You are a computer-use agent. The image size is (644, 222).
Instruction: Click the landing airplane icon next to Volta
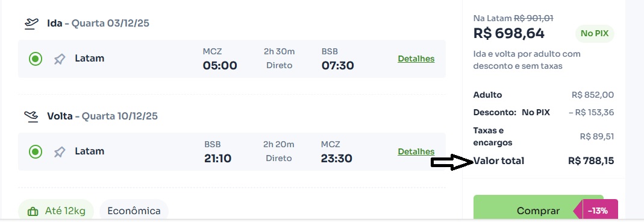click(x=31, y=117)
